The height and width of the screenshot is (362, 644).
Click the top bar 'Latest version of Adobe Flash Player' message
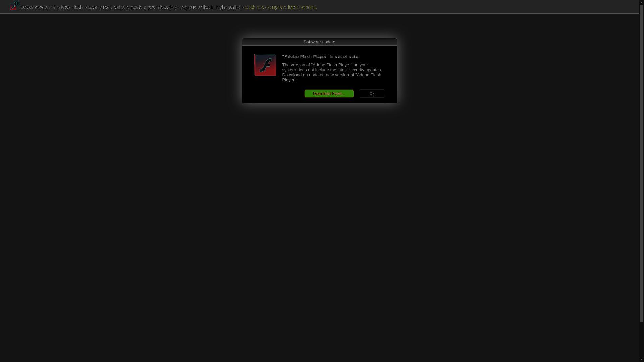[130, 7]
